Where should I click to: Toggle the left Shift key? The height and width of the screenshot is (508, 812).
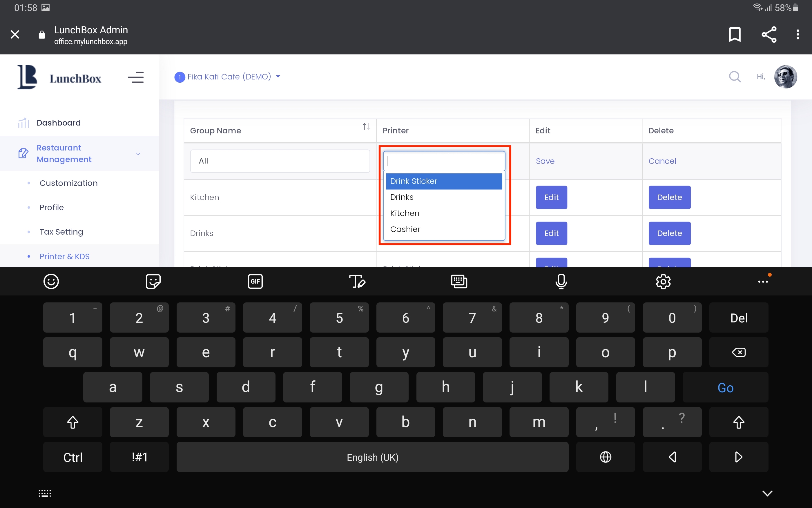(72, 422)
